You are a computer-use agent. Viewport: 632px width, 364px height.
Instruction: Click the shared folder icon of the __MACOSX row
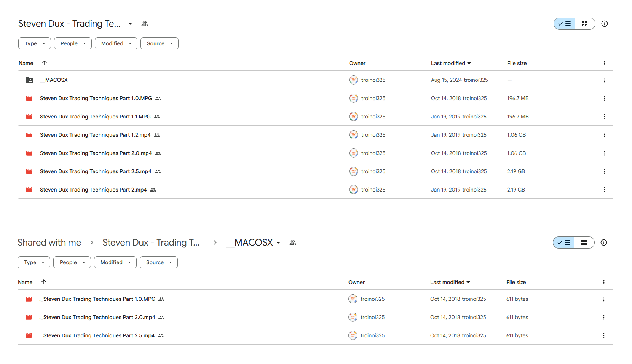[29, 80]
